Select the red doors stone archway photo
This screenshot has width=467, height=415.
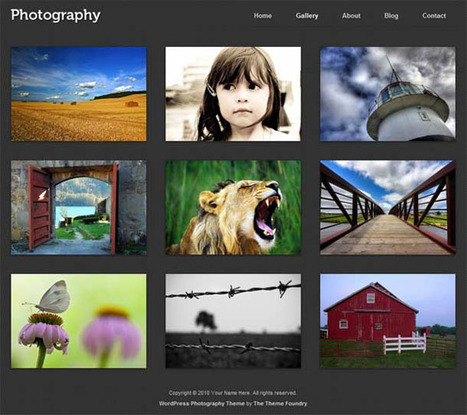(x=79, y=208)
